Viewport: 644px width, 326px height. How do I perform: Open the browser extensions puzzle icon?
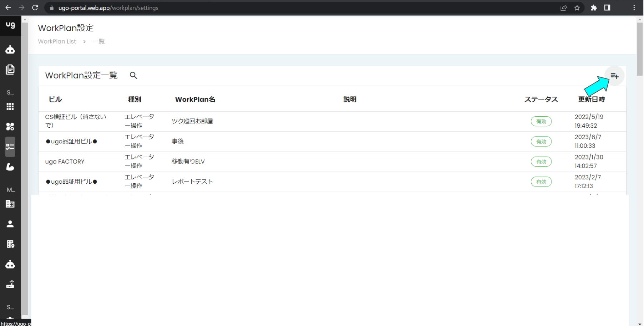[x=594, y=8]
